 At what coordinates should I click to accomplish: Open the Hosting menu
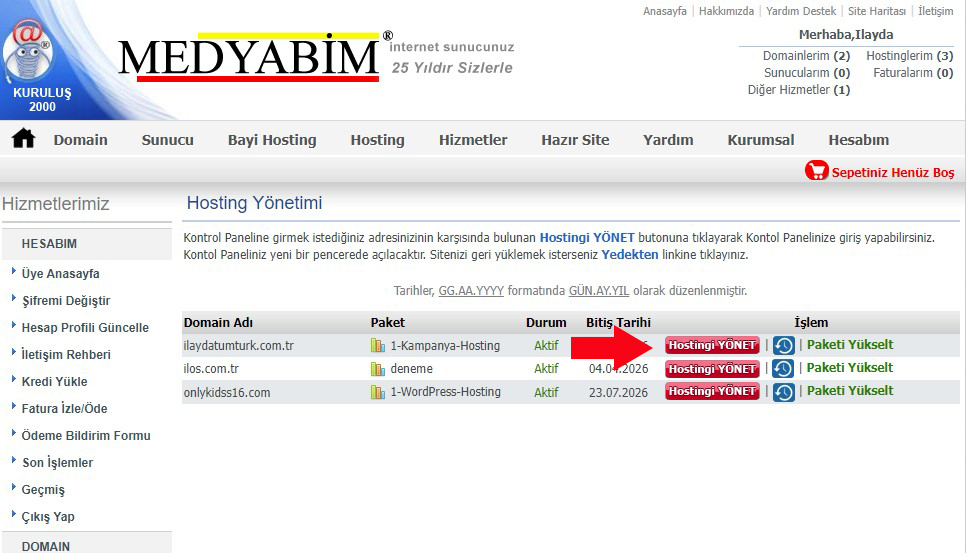pyautogui.click(x=378, y=140)
